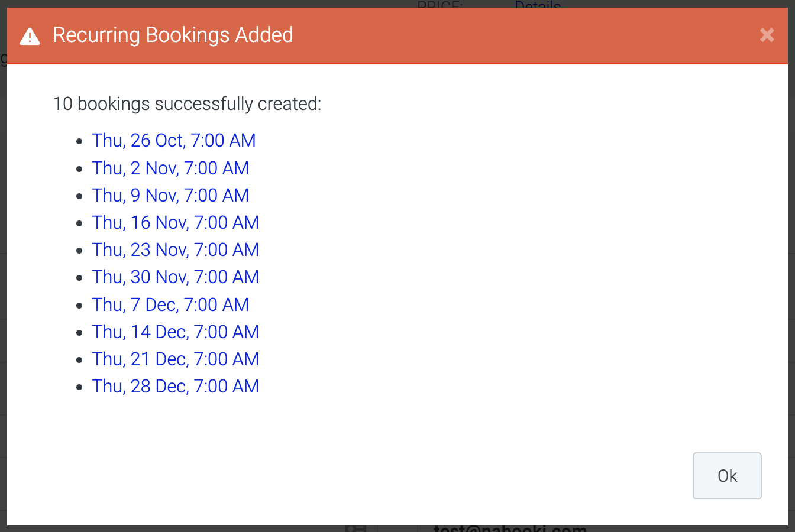The image size is (795, 532).
Task: Click the test email address below dialog
Action: (x=510, y=528)
